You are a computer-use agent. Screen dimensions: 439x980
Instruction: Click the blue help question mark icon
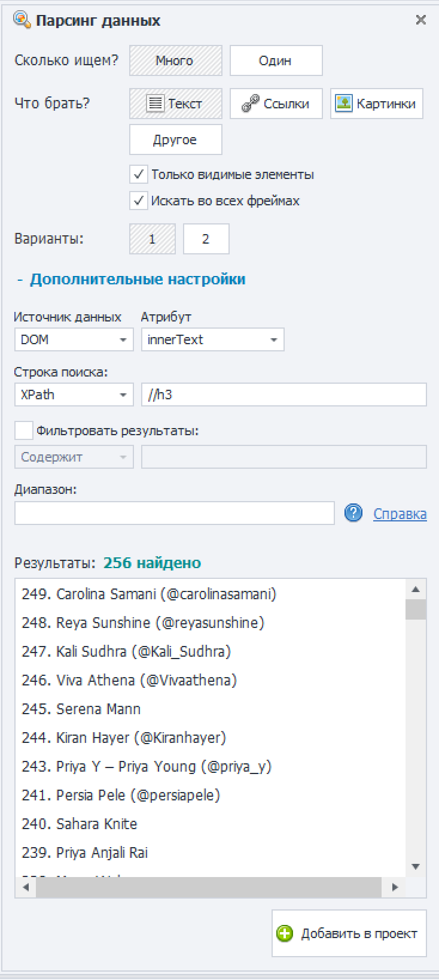pyautogui.click(x=353, y=513)
